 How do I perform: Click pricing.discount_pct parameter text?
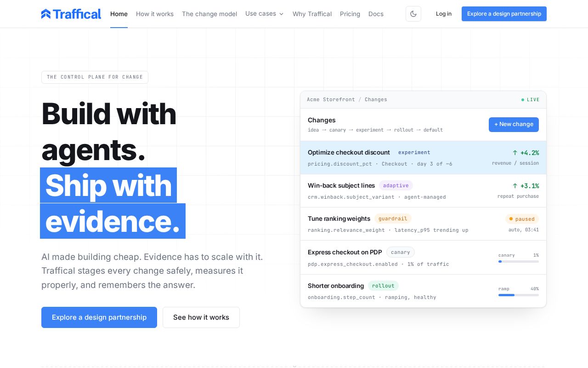tap(340, 164)
